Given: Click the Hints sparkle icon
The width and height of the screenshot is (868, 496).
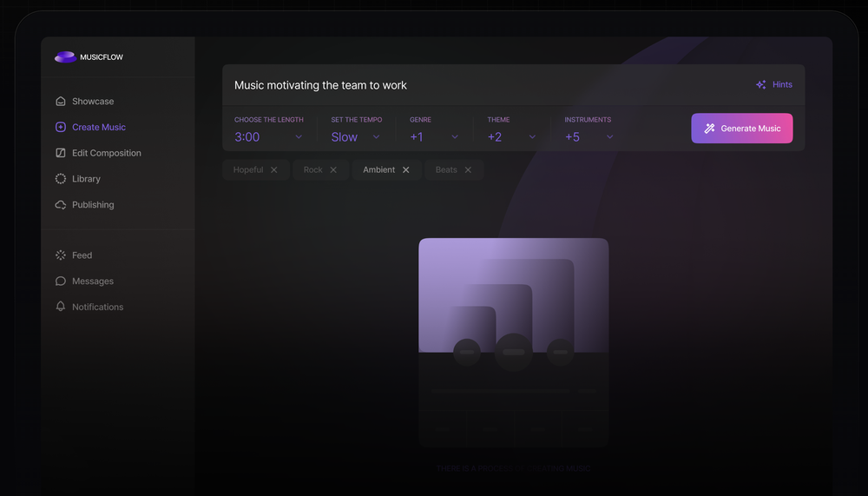Looking at the screenshot, I should pyautogui.click(x=761, y=85).
